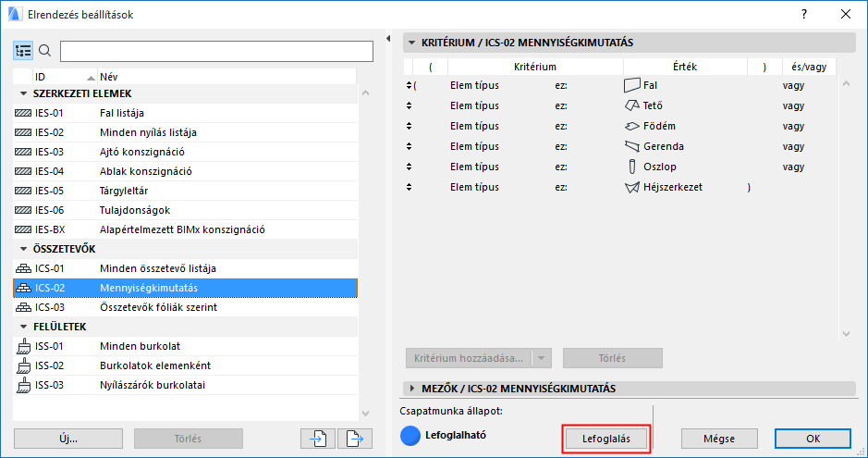Click the reorder handle of the Gerenda row
Viewport: 868px width, 458px height.
click(x=409, y=146)
